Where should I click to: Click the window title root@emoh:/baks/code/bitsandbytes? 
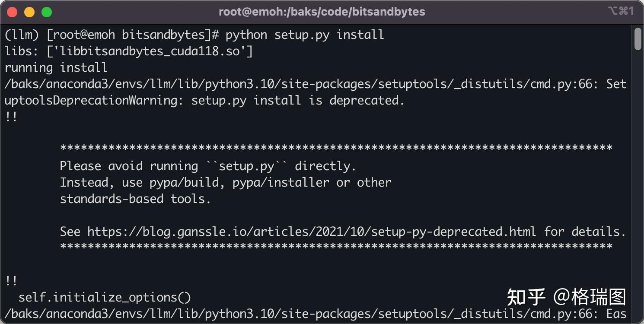tap(322, 12)
